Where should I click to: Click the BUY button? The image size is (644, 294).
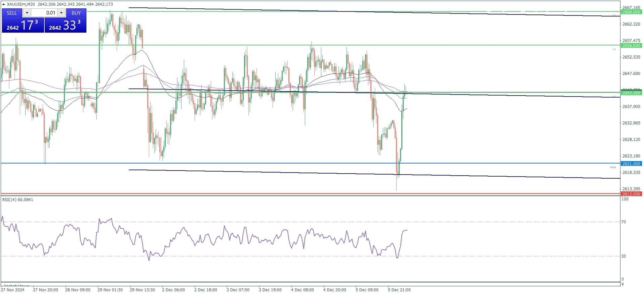coord(76,13)
